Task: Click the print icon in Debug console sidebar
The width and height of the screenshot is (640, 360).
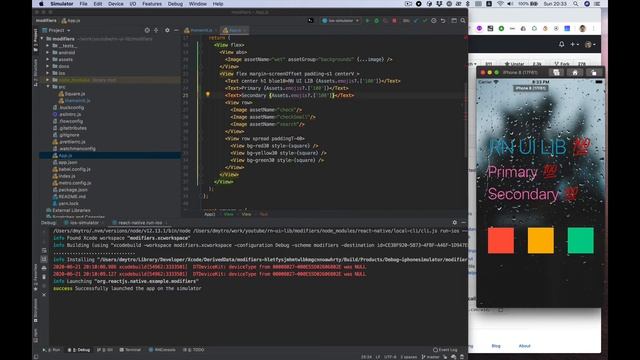Action: click(x=44, y=268)
